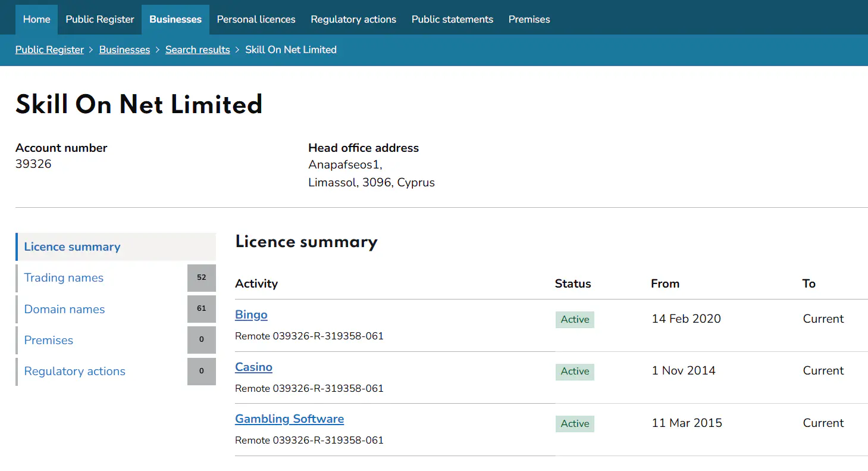Click the date 14 Feb 2020
The width and height of the screenshot is (868, 471).
[686, 319]
